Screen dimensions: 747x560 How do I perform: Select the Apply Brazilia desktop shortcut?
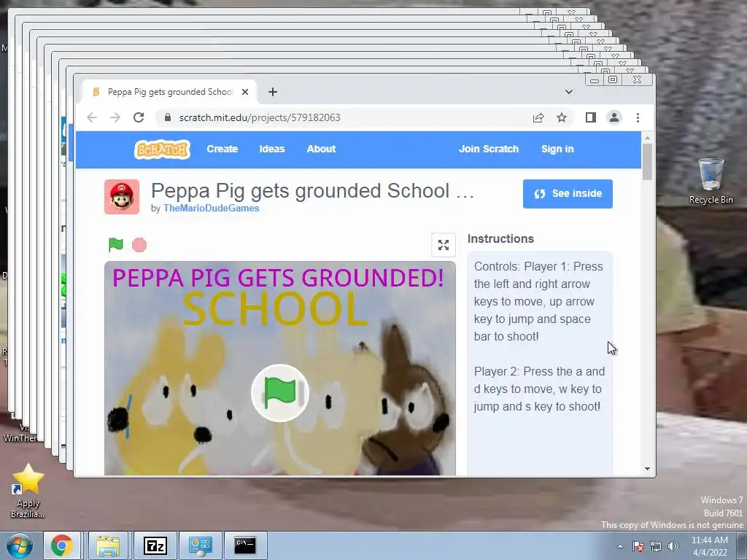pos(28,491)
